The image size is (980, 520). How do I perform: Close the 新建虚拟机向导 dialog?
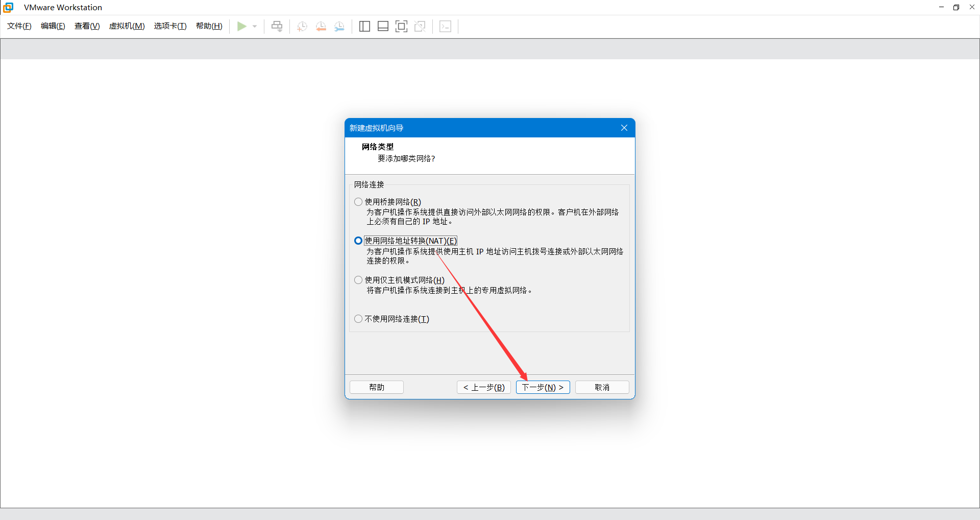tap(624, 128)
